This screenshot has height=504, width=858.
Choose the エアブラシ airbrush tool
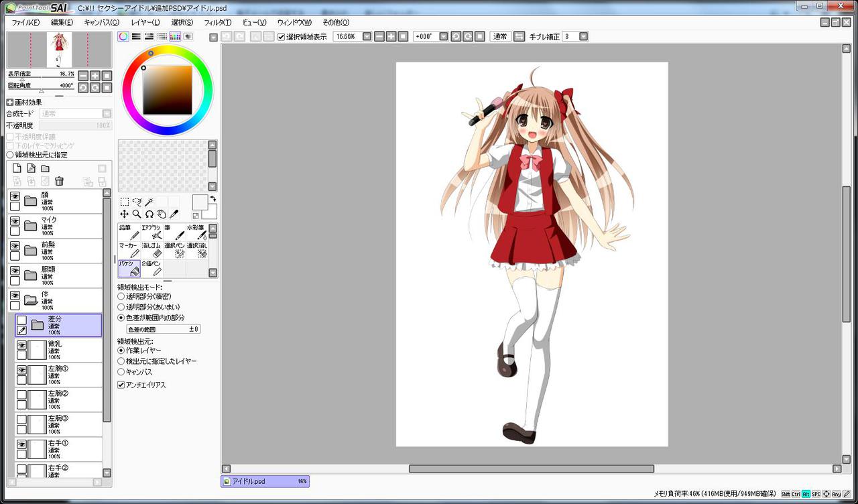click(151, 232)
